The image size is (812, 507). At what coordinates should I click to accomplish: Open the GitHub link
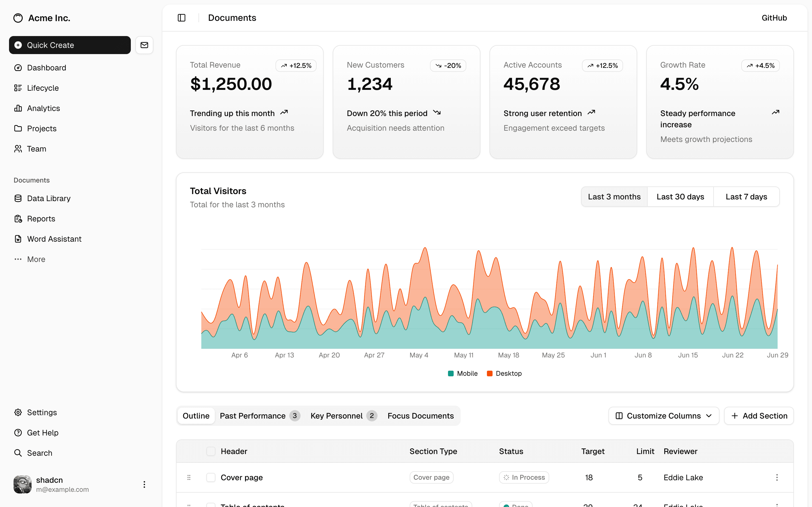click(774, 17)
